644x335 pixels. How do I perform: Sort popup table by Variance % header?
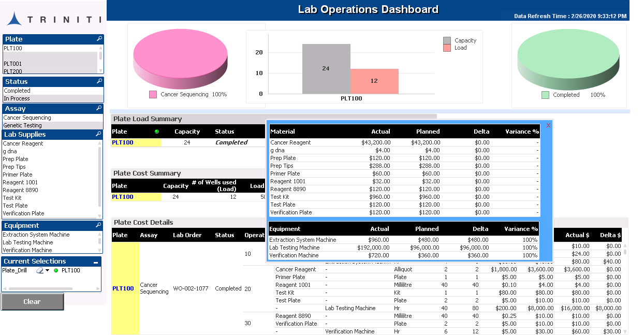click(522, 132)
